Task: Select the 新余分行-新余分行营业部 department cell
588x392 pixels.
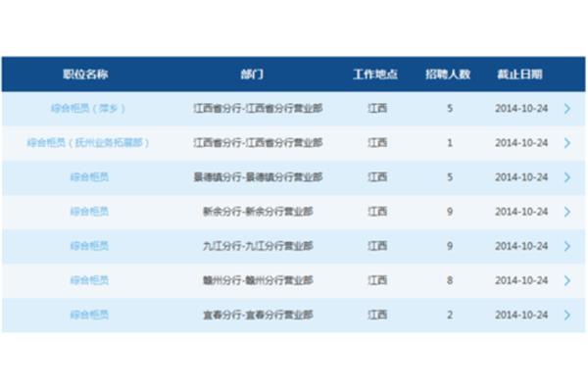Action: tap(258, 212)
